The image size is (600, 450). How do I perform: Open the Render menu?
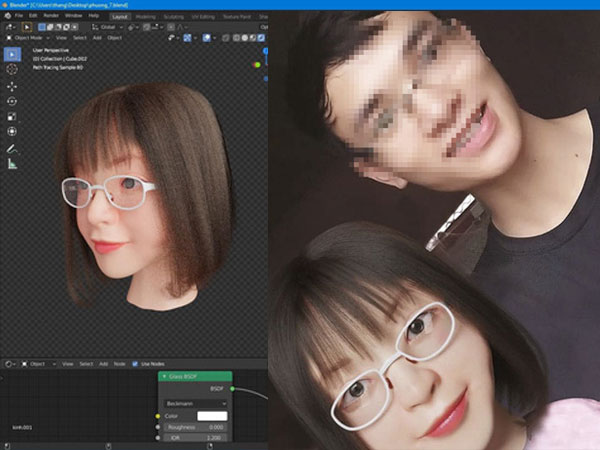(x=51, y=16)
